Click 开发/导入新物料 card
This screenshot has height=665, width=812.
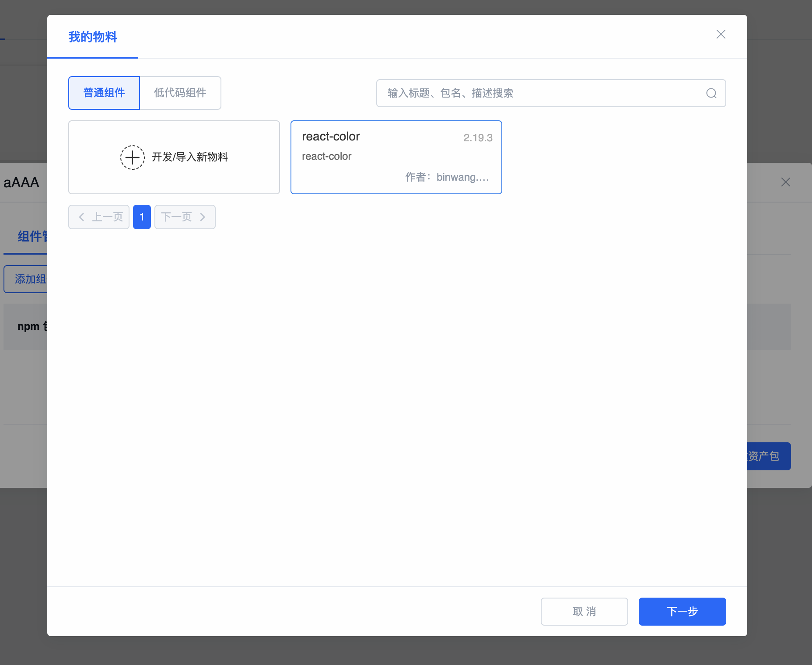click(174, 157)
